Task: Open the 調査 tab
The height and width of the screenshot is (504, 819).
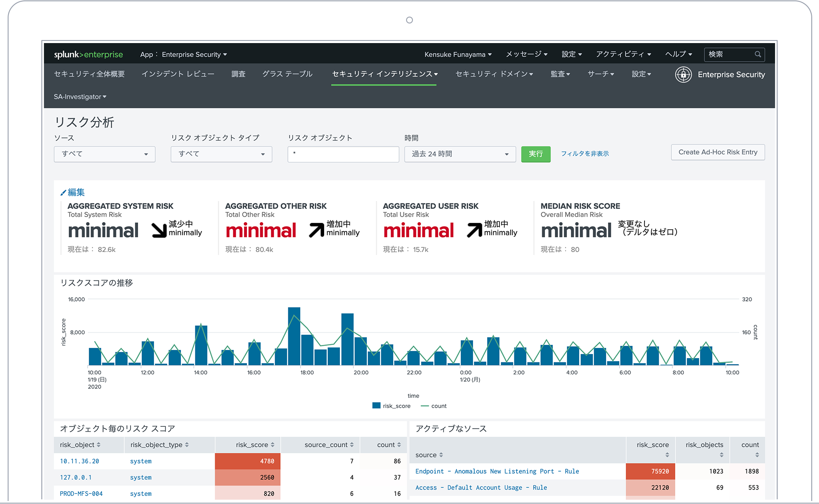Action: click(x=238, y=74)
